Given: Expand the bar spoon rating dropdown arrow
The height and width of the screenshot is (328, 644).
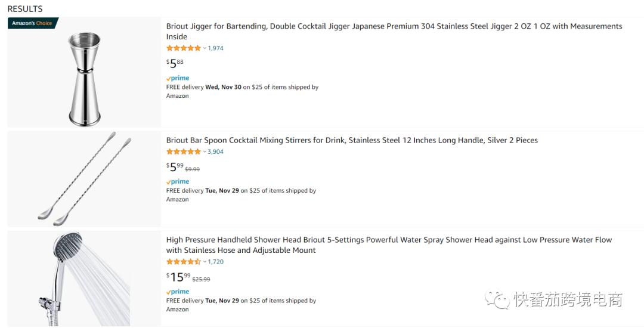Looking at the screenshot, I should coord(205,151).
